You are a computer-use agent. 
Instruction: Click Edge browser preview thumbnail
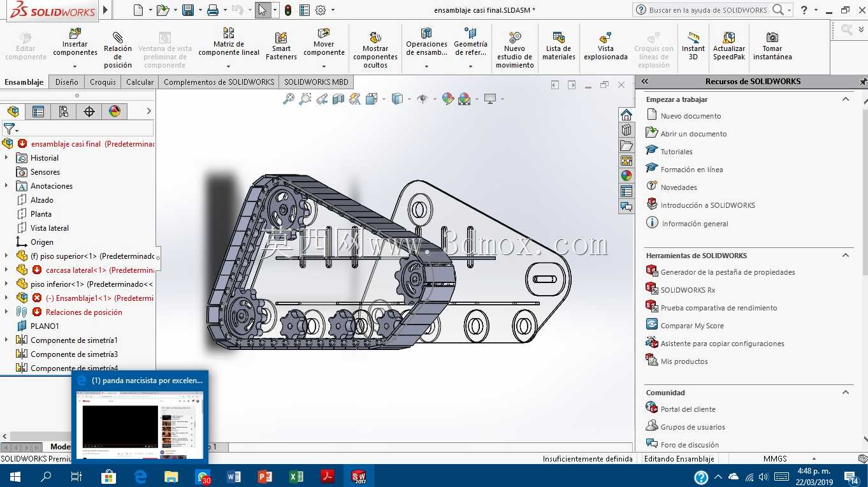click(140, 425)
